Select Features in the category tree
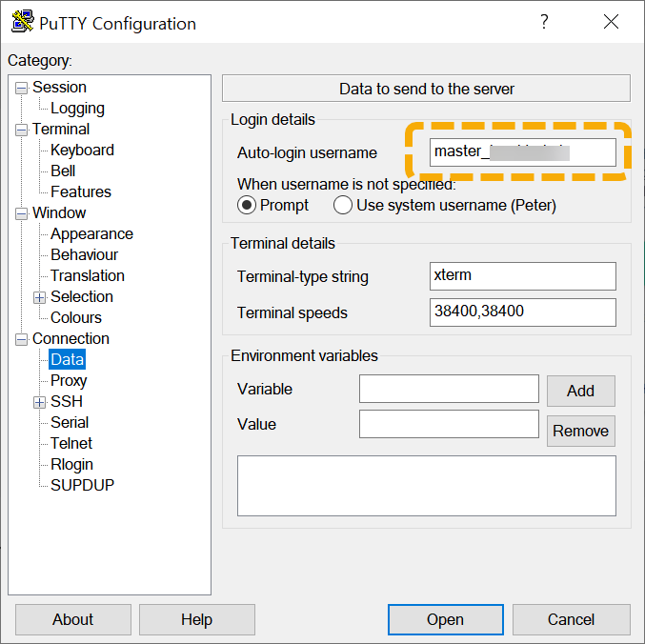Viewport: 645px width, 644px height. click(x=81, y=192)
